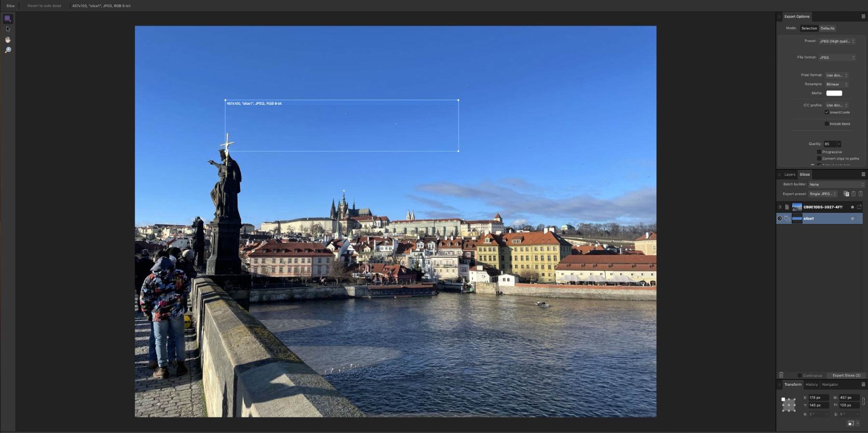The image size is (868, 433).
Task: Open the Slices panel hamburger menu
Action: (x=863, y=174)
